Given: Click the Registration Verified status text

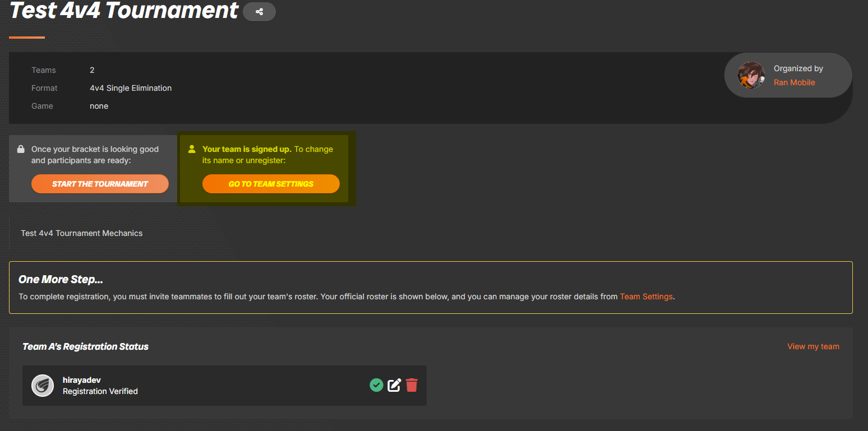Looking at the screenshot, I should [100, 391].
